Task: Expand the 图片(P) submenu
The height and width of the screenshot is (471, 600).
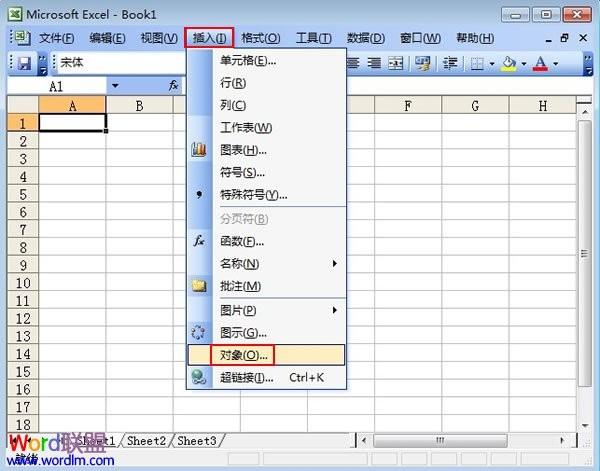Action: pyautogui.click(x=335, y=310)
